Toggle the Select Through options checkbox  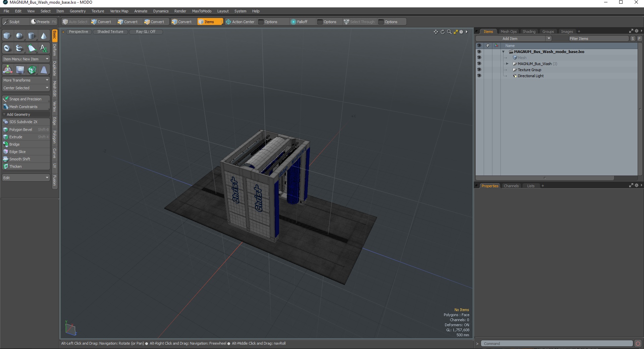coord(381,22)
